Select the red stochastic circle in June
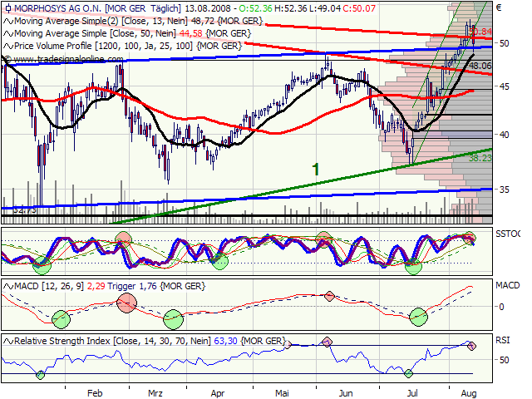This screenshot has width=532, height=399. coord(324,239)
